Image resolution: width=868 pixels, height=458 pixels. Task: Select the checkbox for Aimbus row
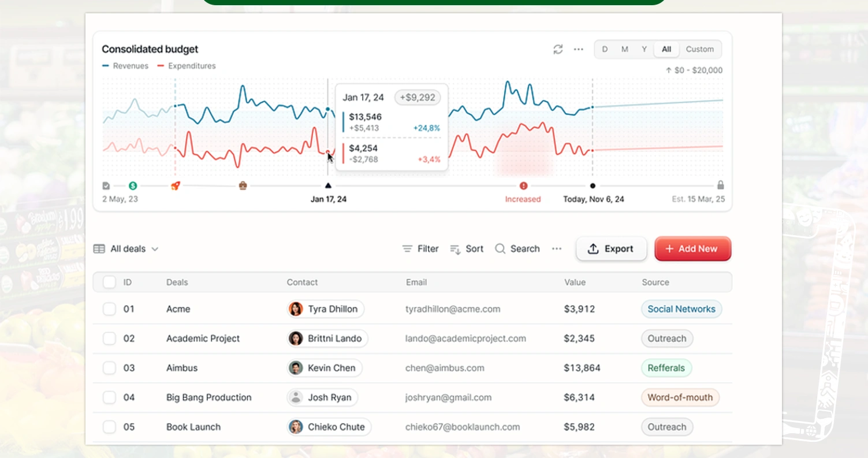coord(109,368)
